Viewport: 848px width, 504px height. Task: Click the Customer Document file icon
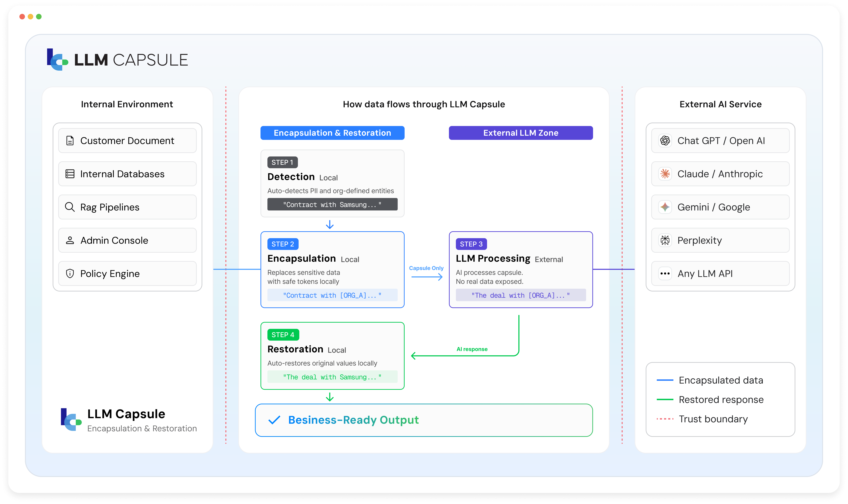[x=70, y=141]
